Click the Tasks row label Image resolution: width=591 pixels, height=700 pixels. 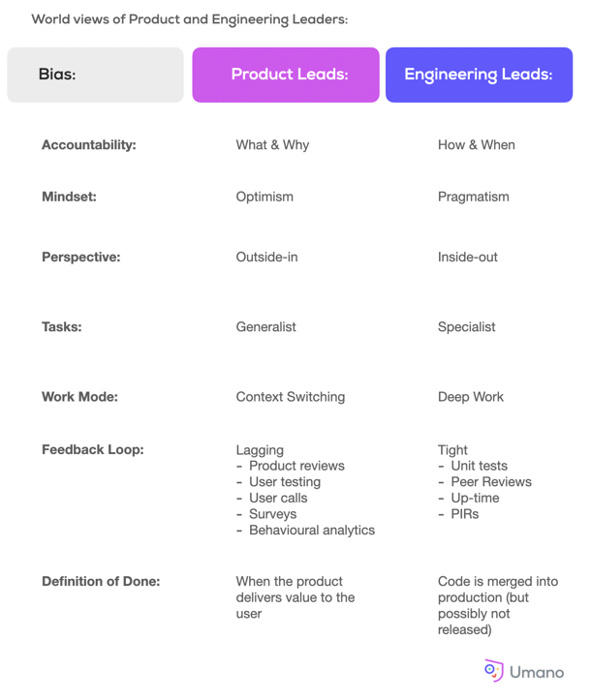tap(62, 327)
